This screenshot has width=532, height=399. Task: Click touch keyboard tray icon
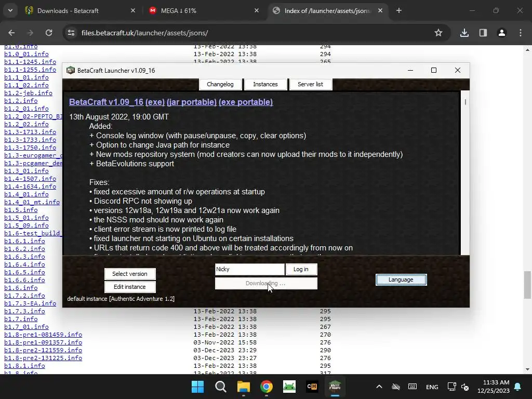pyautogui.click(x=413, y=387)
